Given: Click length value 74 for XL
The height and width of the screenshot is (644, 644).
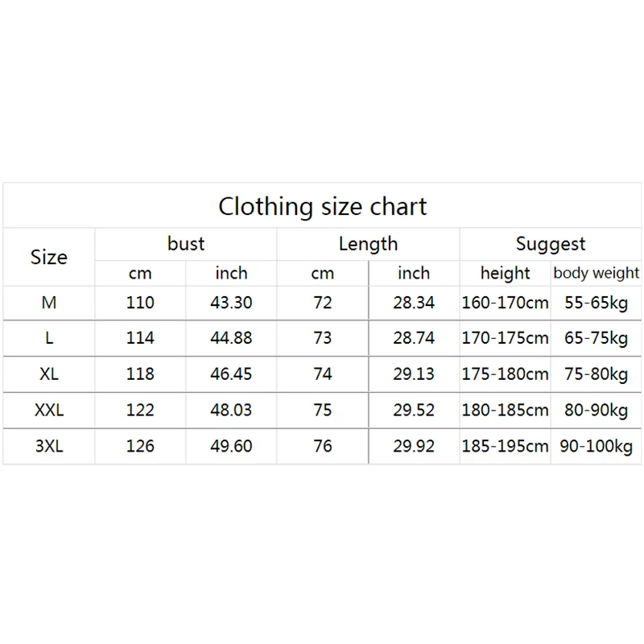Looking at the screenshot, I should pos(323,374).
